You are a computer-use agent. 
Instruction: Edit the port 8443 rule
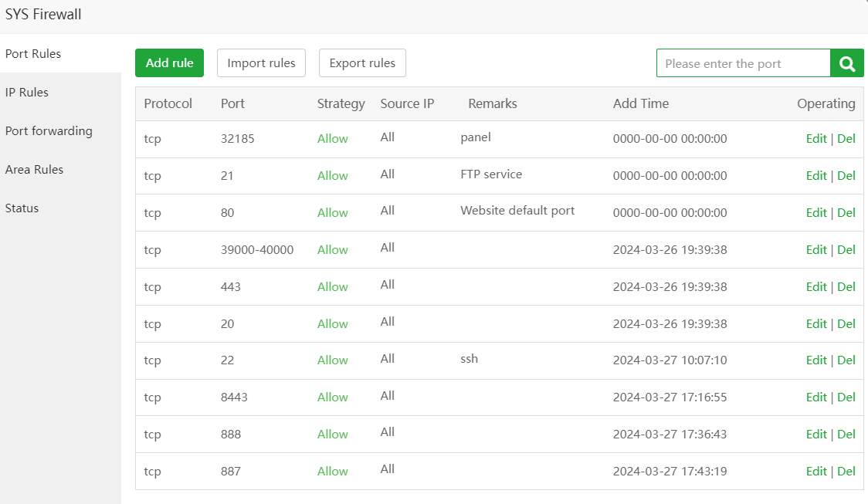[815, 397]
